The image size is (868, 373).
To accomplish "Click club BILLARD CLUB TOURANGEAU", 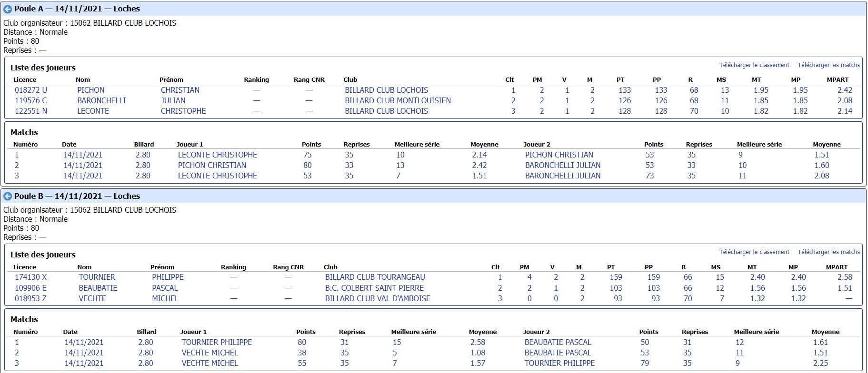I will pyautogui.click(x=375, y=277).
